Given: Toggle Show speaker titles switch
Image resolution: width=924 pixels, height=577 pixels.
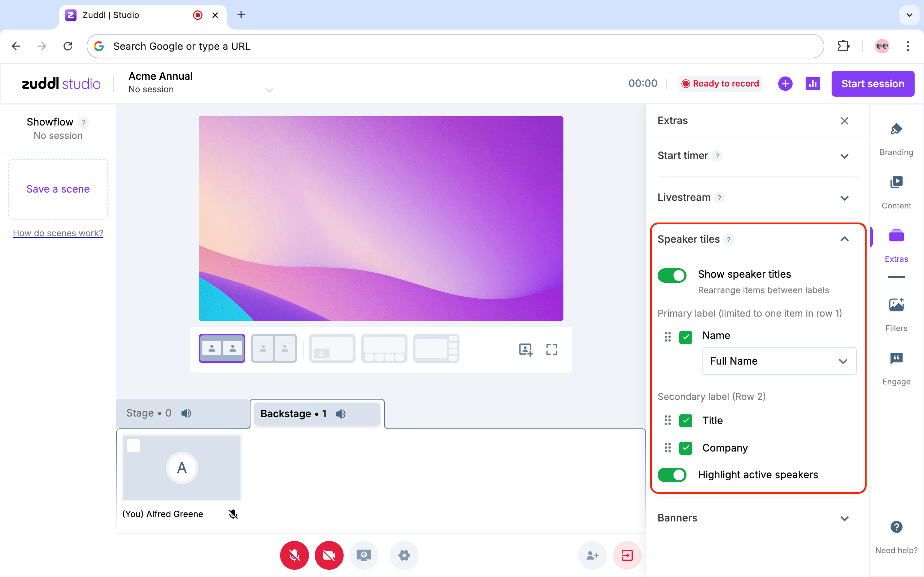Looking at the screenshot, I should pyautogui.click(x=672, y=275).
